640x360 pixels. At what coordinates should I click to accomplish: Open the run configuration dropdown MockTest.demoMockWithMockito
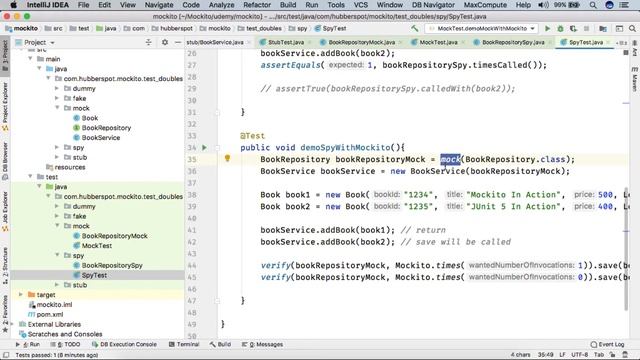click(x=482, y=29)
